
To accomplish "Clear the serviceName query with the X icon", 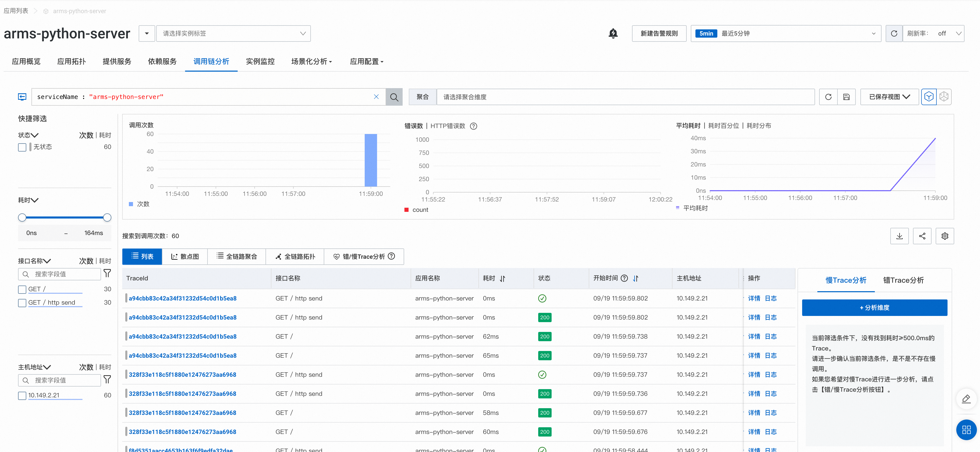I will pos(376,97).
